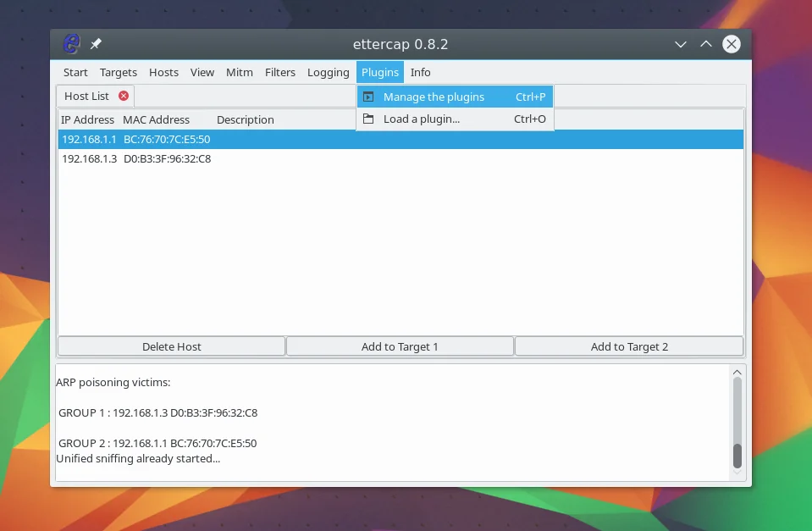Select host row 192.168.1.3

(x=400, y=159)
